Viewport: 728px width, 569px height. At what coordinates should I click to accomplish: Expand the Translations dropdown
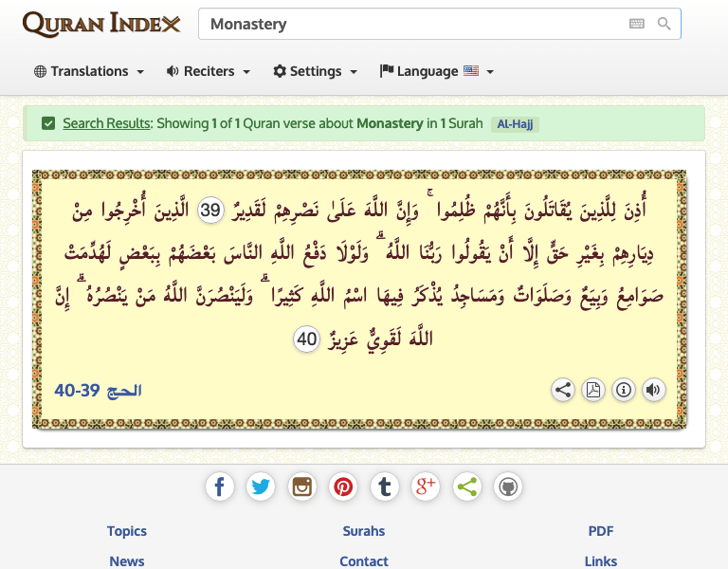[x=89, y=71]
